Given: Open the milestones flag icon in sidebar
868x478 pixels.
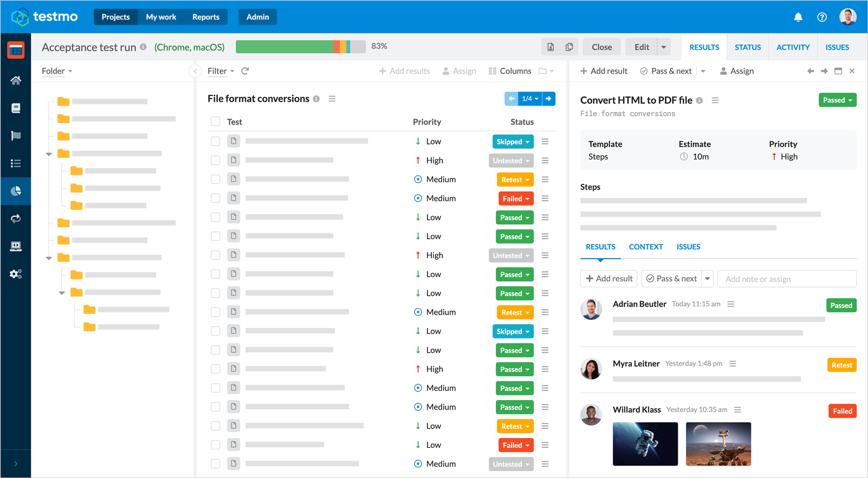Looking at the screenshot, I should (x=16, y=135).
